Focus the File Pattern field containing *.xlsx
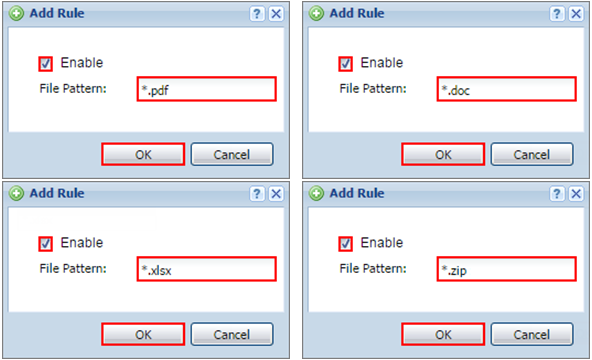592x360 pixels. pos(207,269)
